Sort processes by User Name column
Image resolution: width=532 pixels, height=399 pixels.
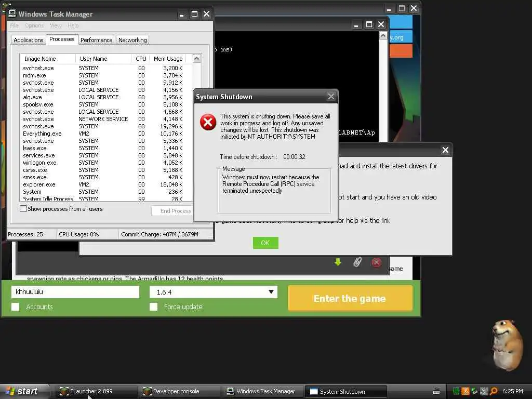tap(103, 58)
